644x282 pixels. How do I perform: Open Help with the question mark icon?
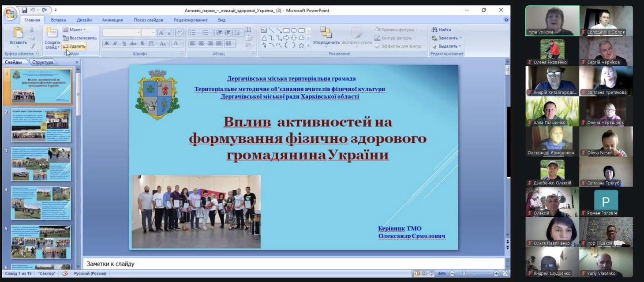coord(506,20)
